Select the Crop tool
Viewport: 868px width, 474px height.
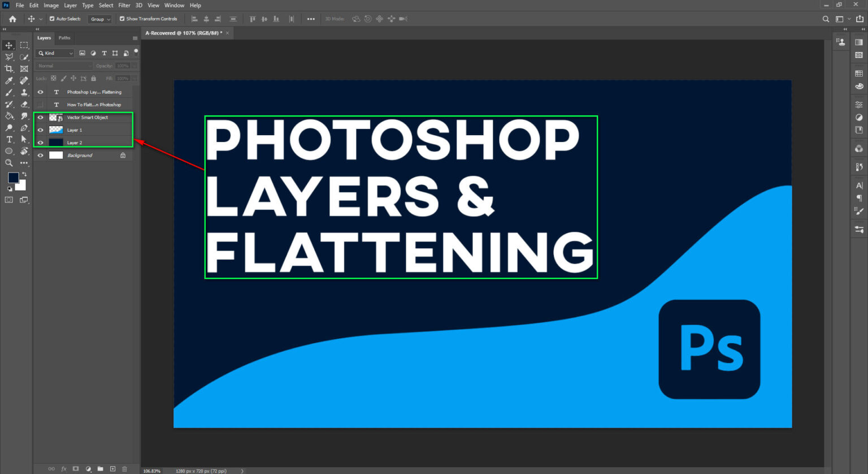click(x=8, y=68)
